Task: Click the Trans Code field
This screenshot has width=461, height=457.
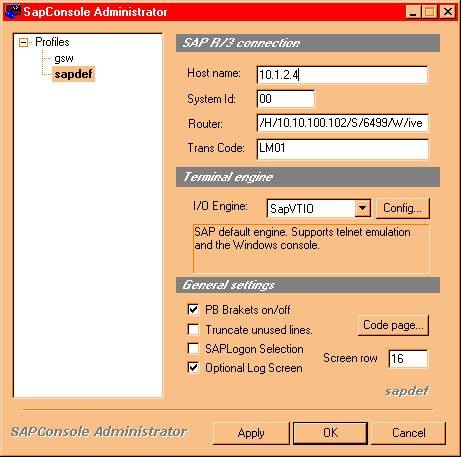Action: click(x=342, y=149)
